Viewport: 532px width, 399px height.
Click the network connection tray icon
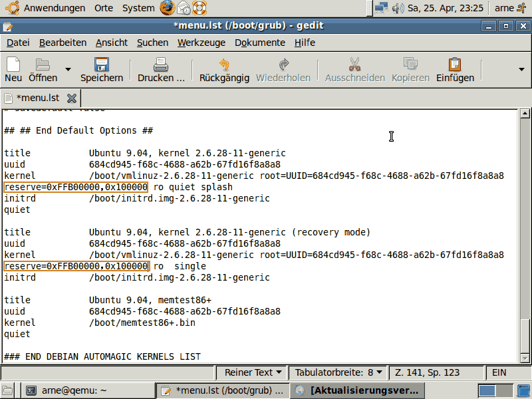[x=381, y=8]
